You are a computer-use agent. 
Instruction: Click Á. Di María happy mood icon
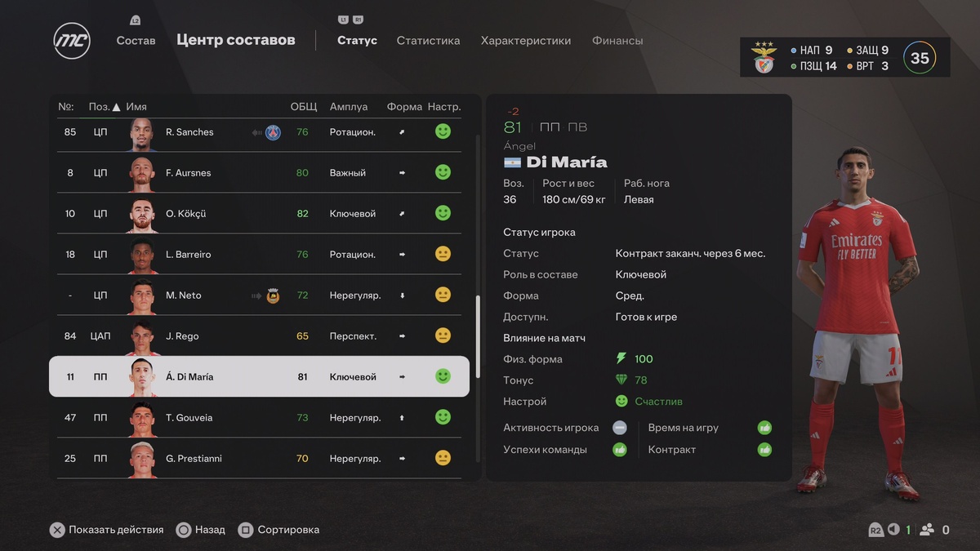(443, 376)
